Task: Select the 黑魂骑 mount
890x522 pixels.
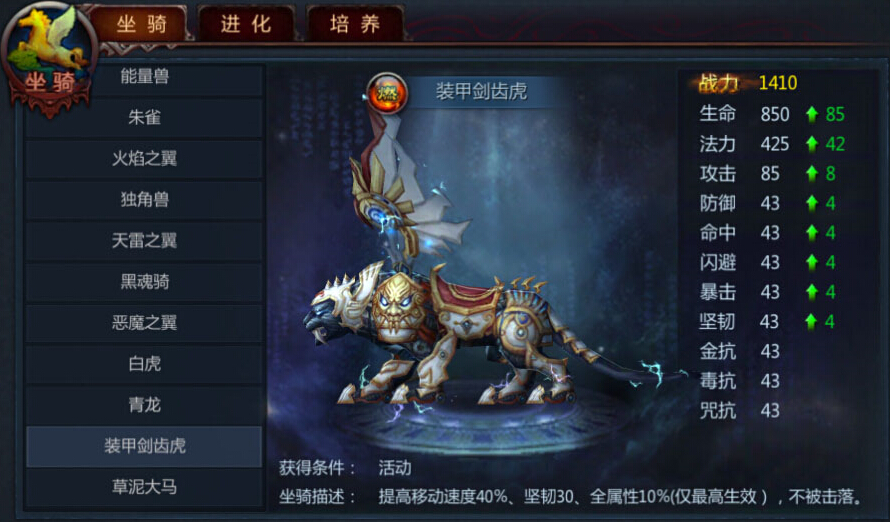Action: 144,282
